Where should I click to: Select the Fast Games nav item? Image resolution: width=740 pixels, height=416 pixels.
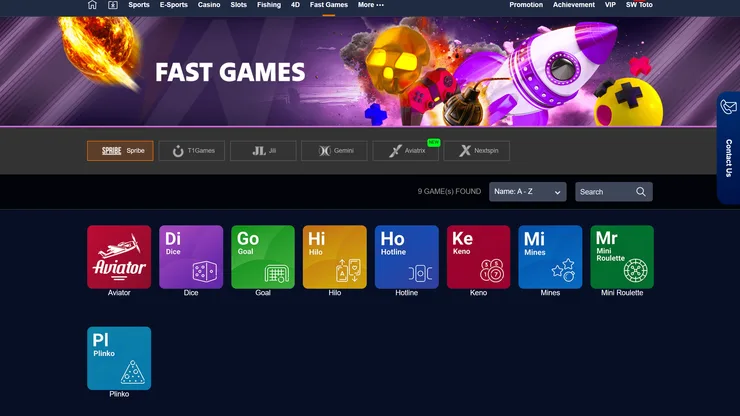tap(329, 5)
